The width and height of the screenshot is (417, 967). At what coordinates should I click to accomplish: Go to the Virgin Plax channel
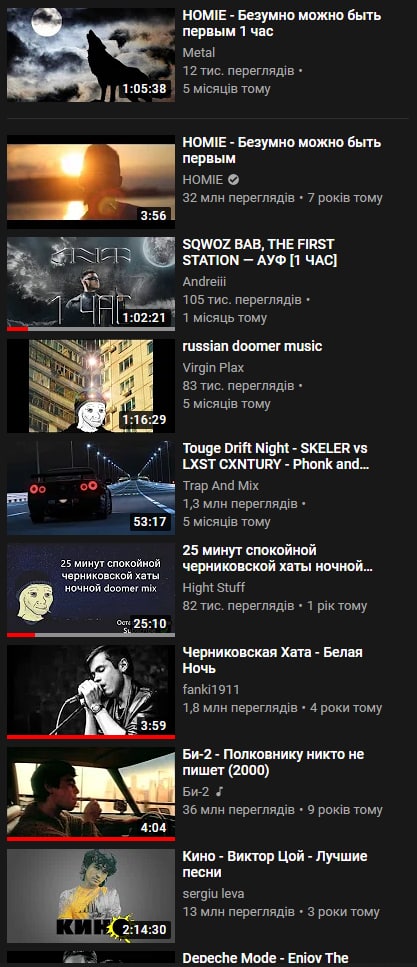(x=213, y=368)
